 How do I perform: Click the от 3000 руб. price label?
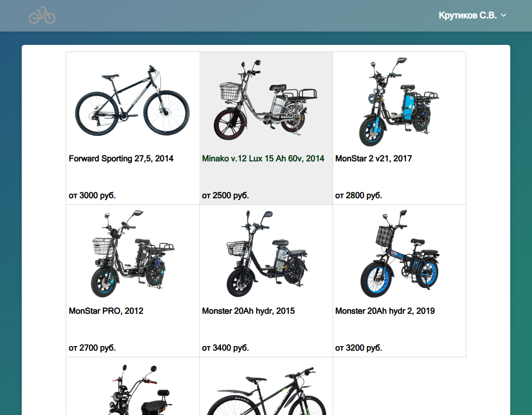(92, 196)
